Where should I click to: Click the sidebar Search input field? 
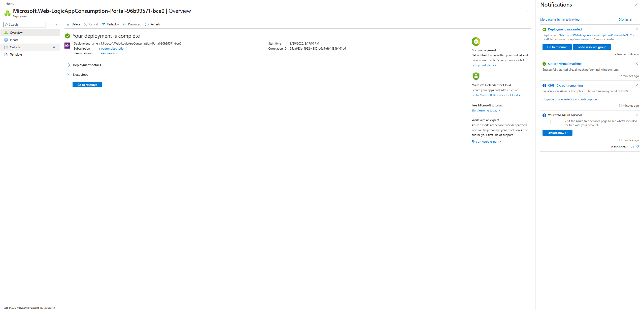25,25
